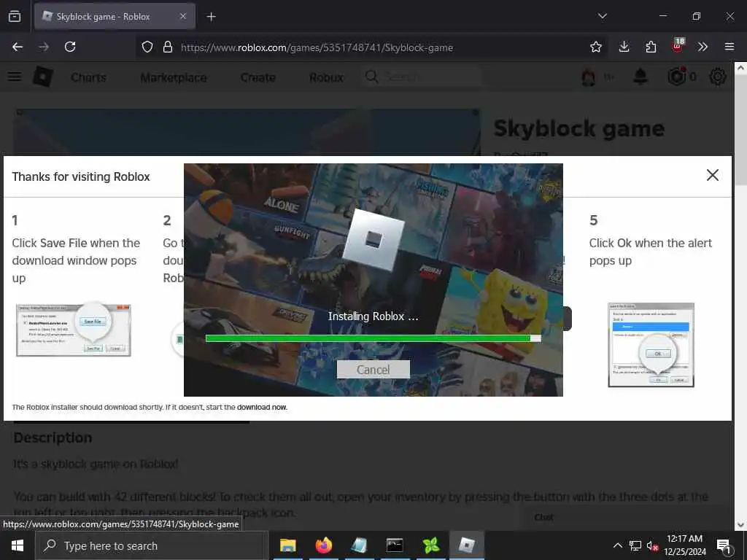Bookmark this page with the star icon

(x=595, y=47)
